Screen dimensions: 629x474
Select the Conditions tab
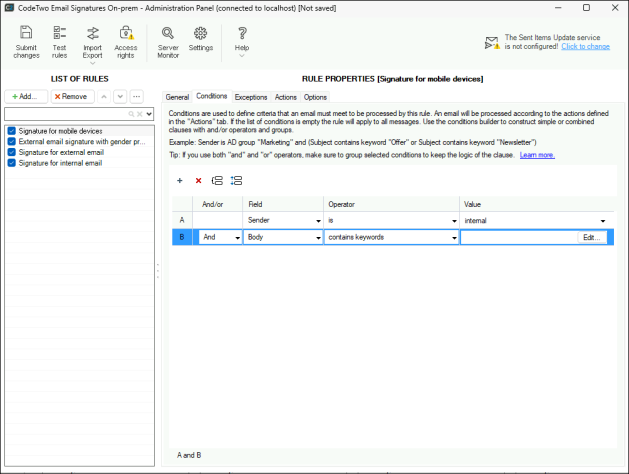click(x=211, y=96)
